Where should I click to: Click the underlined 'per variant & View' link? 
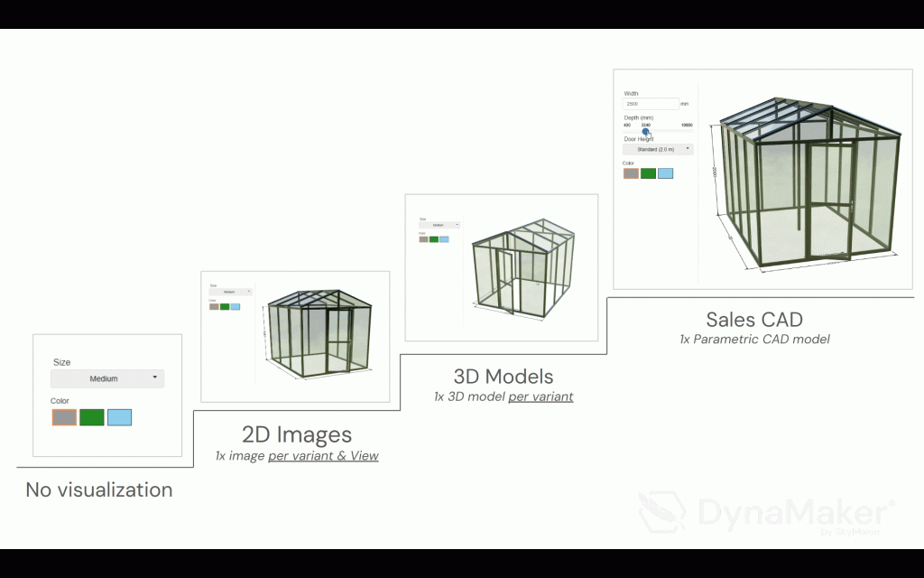click(x=322, y=455)
